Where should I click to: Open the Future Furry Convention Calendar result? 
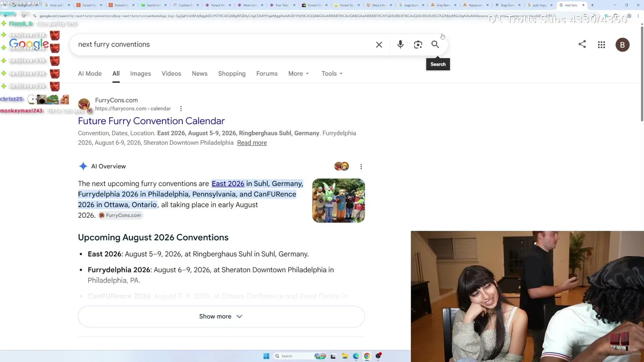pos(151,121)
